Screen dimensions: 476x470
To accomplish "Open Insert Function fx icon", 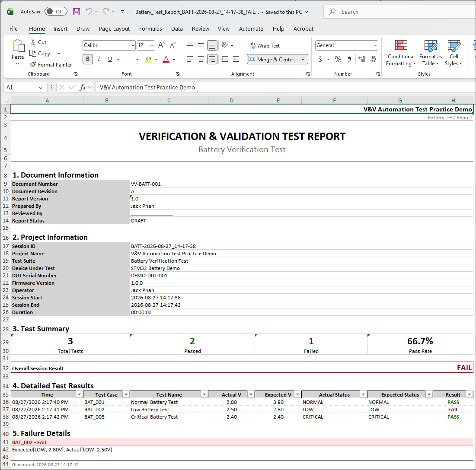I will click(83, 87).
